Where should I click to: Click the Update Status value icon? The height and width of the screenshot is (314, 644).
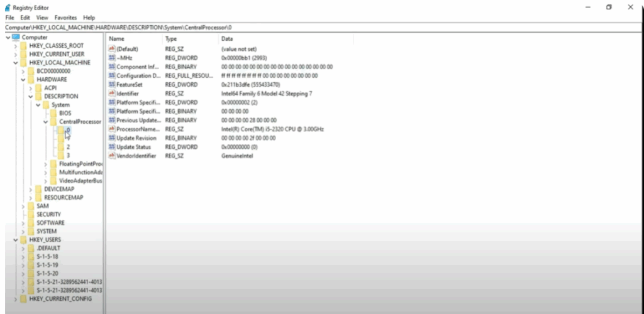(x=112, y=147)
